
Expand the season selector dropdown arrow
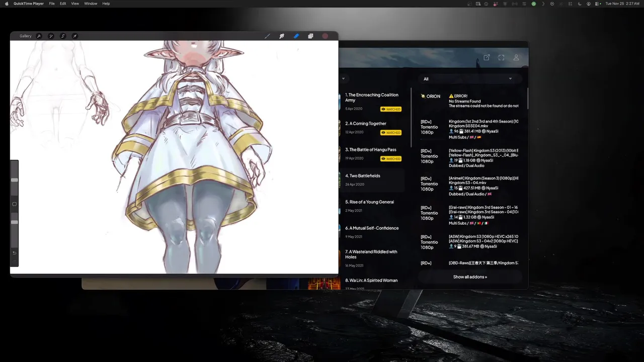[x=343, y=79]
